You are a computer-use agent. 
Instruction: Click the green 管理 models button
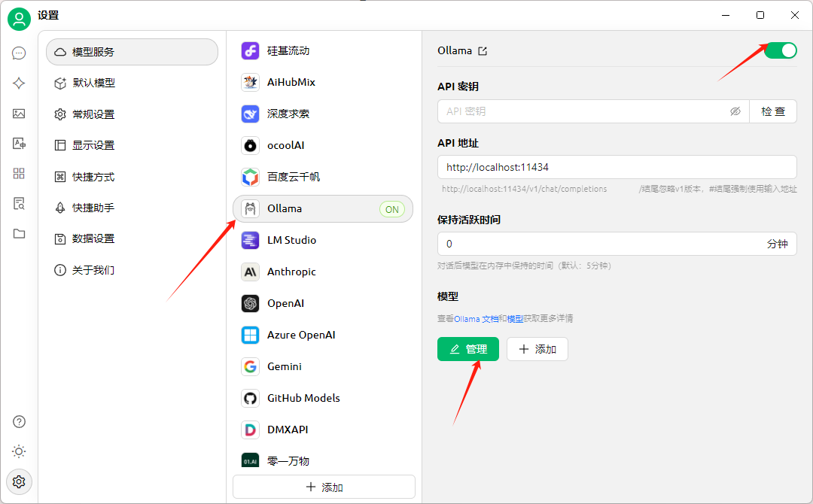point(468,349)
